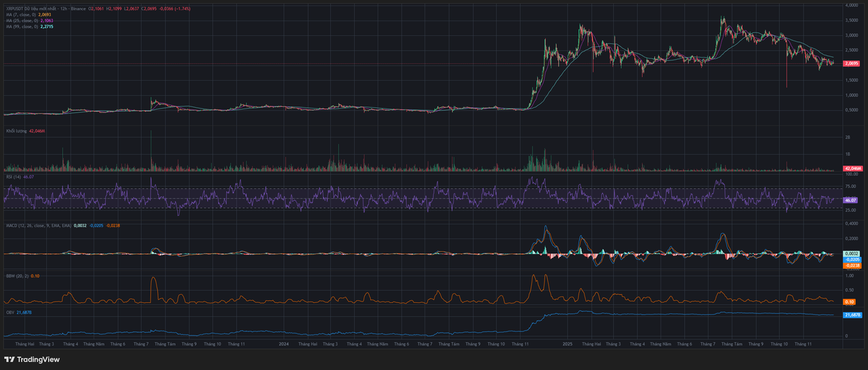Click the 3,0000 price level on price axis
The image size is (868, 370).
852,35
